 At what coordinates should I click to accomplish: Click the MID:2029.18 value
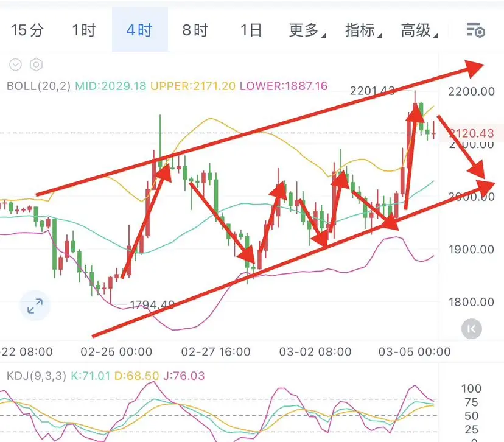[x=111, y=86]
